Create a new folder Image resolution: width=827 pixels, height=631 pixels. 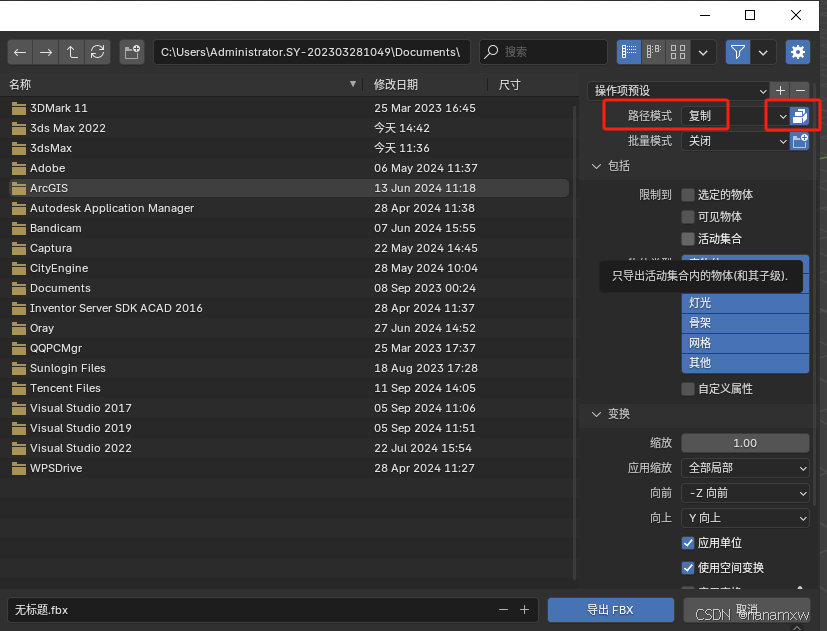point(132,52)
